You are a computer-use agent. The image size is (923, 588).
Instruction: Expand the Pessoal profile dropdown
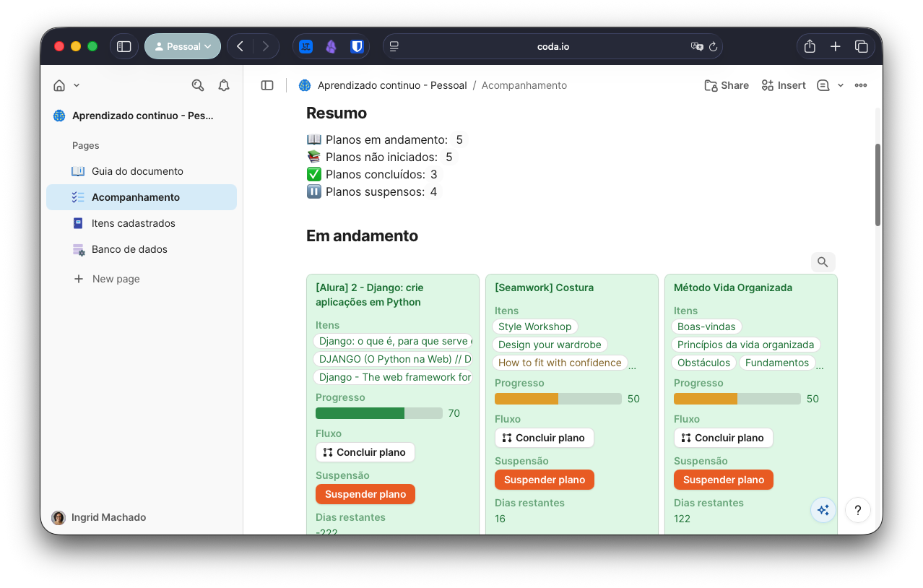(x=183, y=46)
